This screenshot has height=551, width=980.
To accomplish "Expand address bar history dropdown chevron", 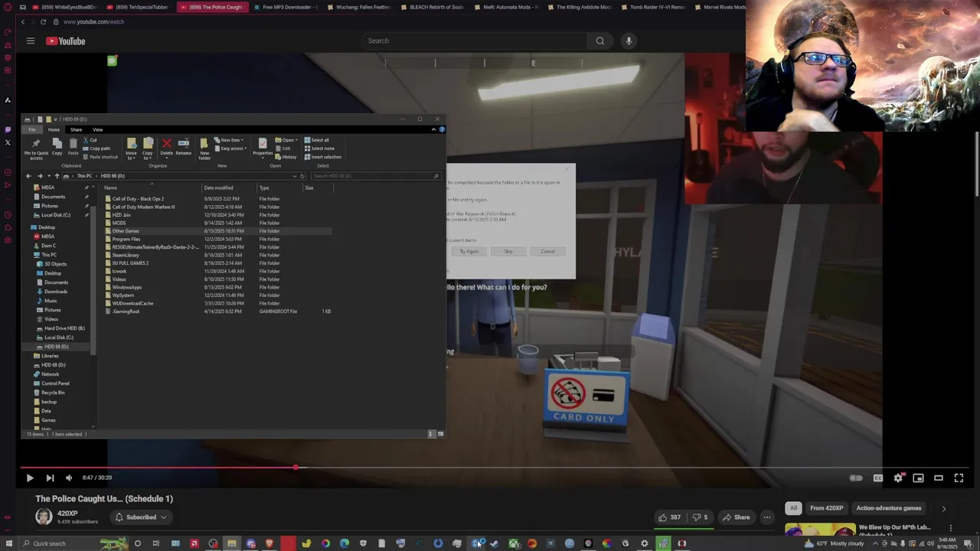I will click(x=294, y=176).
